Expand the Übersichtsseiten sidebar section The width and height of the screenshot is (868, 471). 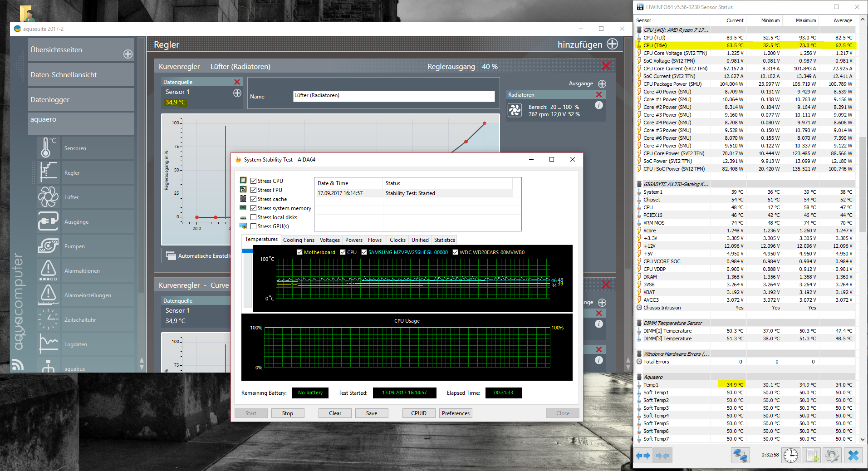[x=81, y=49]
